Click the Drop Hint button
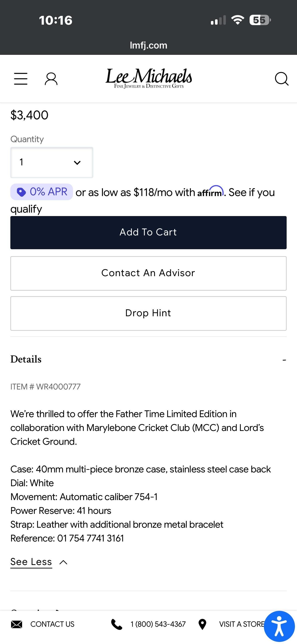This screenshot has height=644, width=297. click(x=148, y=313)
